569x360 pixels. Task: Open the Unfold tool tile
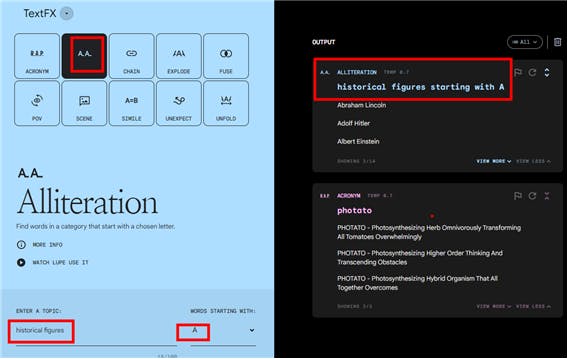(226, 103)
